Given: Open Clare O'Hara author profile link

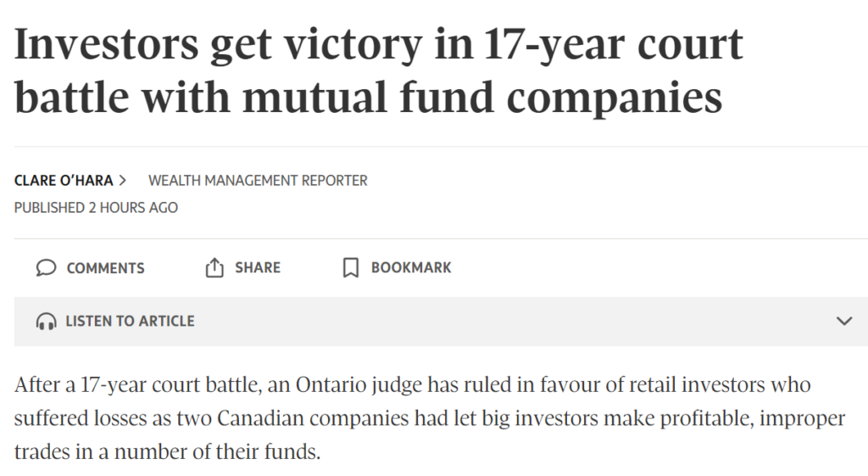Looking at the screenshot, I should click(64, 181).
